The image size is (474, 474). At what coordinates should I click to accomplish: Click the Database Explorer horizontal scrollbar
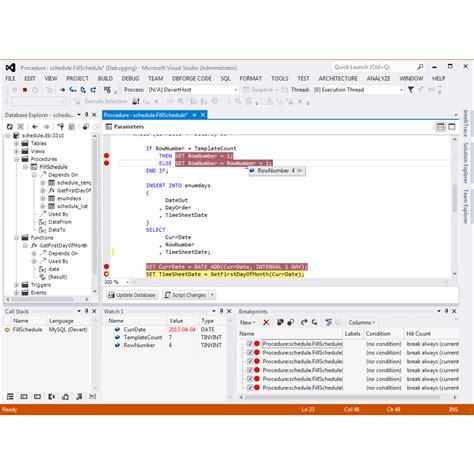(x=47, y=299)
